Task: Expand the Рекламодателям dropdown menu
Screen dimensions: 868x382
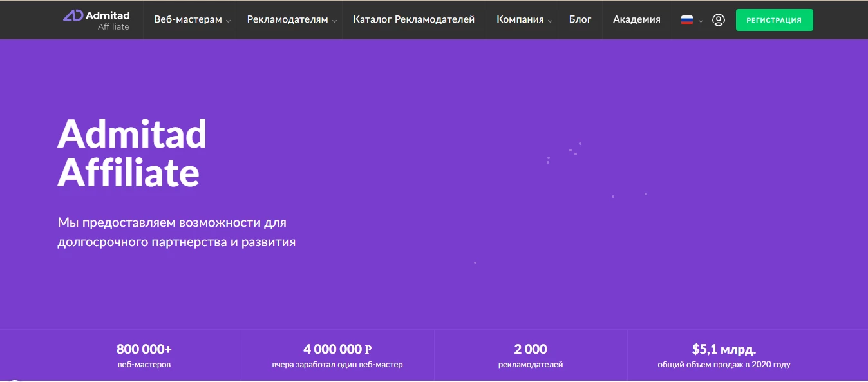Action: [292, 19]
